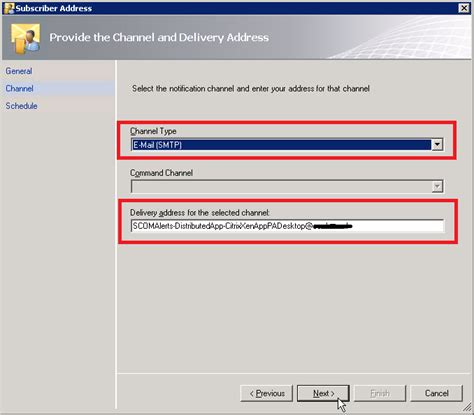Click the 'Command Channel' label
This screenshot has height=415, width=474.
[161, 173]
